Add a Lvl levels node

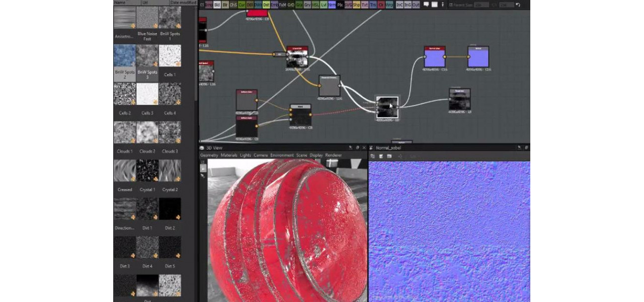(x=324, y=5)
